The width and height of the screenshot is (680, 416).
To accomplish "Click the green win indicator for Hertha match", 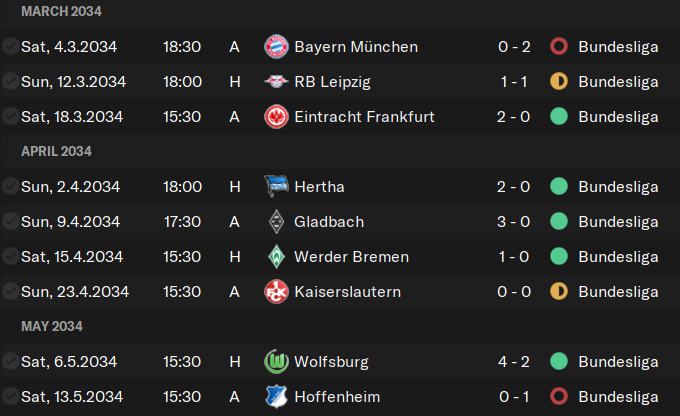I will pos(559,187).
